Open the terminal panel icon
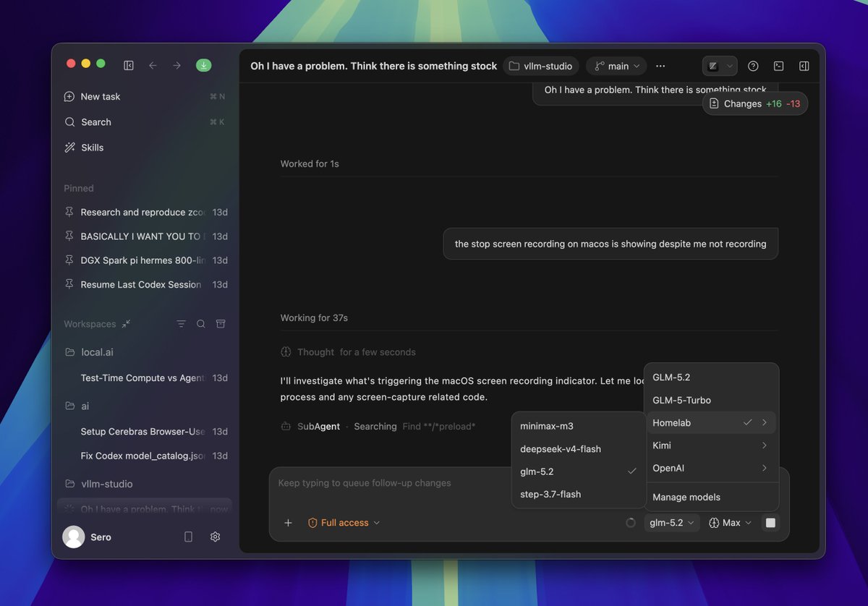The image size is (868, 606). [x=778, y=66]
